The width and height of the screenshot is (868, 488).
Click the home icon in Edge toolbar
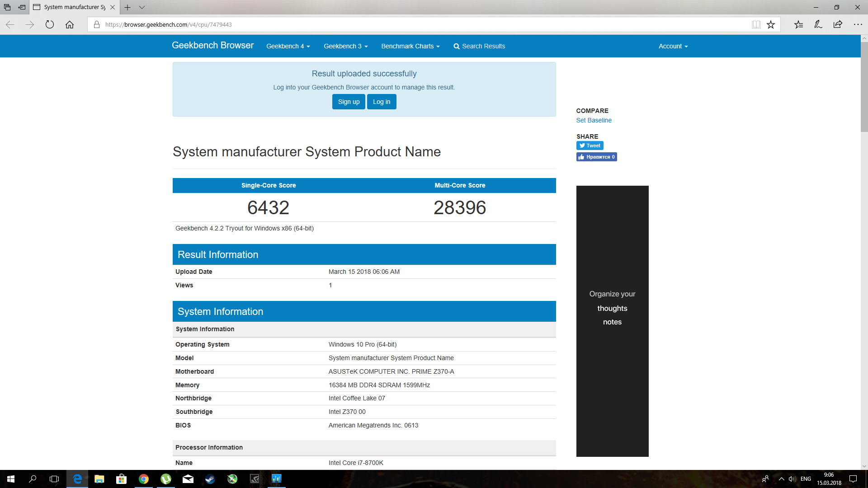(x=70, y=24)
